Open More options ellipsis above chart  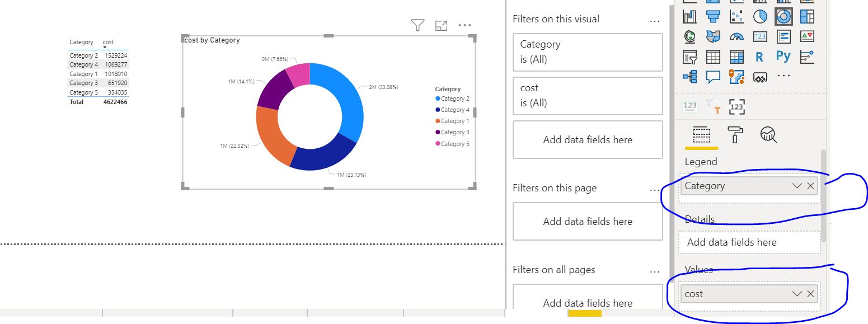pos(465,25)
